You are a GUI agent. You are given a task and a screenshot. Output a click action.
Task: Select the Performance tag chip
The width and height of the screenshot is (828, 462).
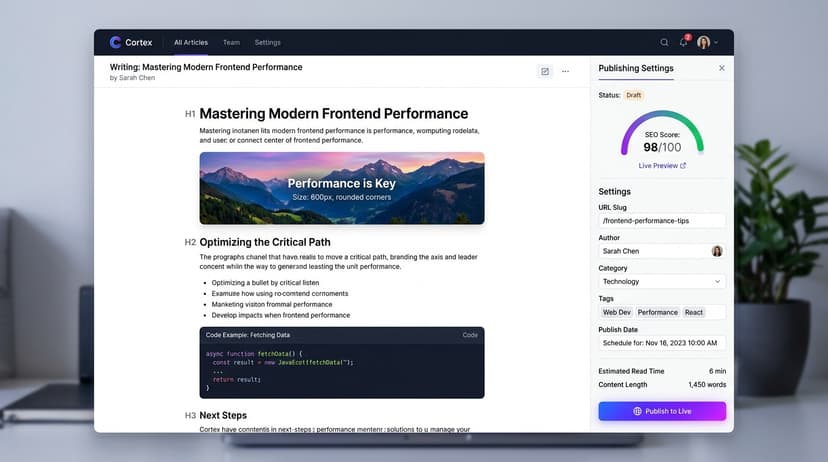(x=657, y=312)
